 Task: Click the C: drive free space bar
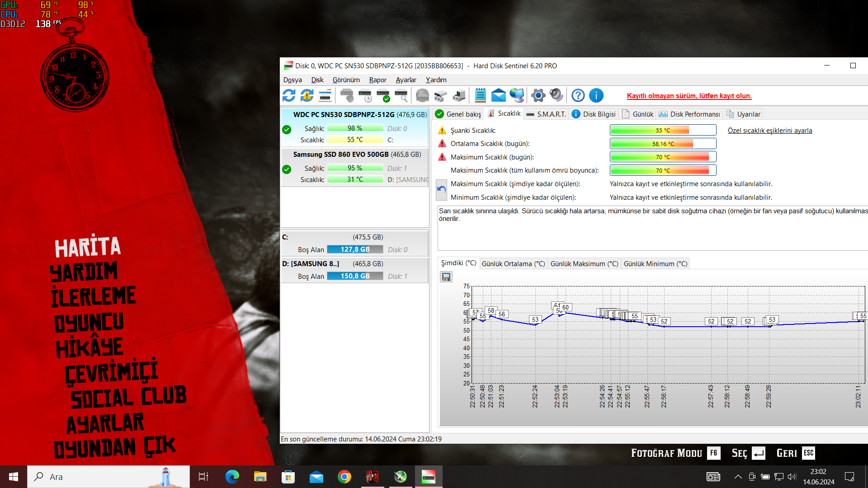coord(355,249)
